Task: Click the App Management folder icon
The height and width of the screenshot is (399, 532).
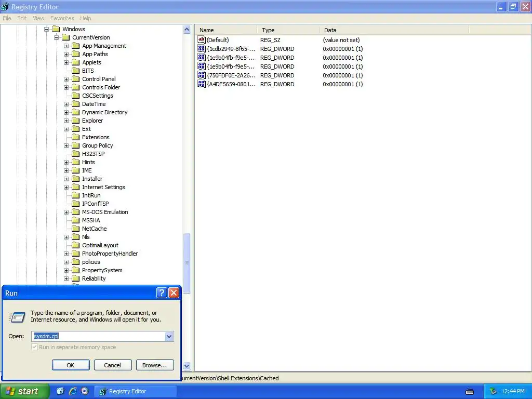Action: coord(76,46)
